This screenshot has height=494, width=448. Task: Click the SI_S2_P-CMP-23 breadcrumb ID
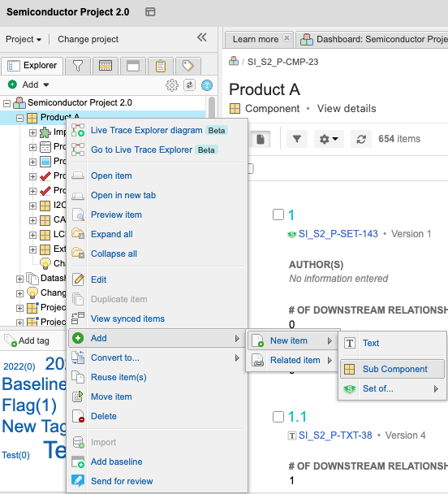(282, 62)
